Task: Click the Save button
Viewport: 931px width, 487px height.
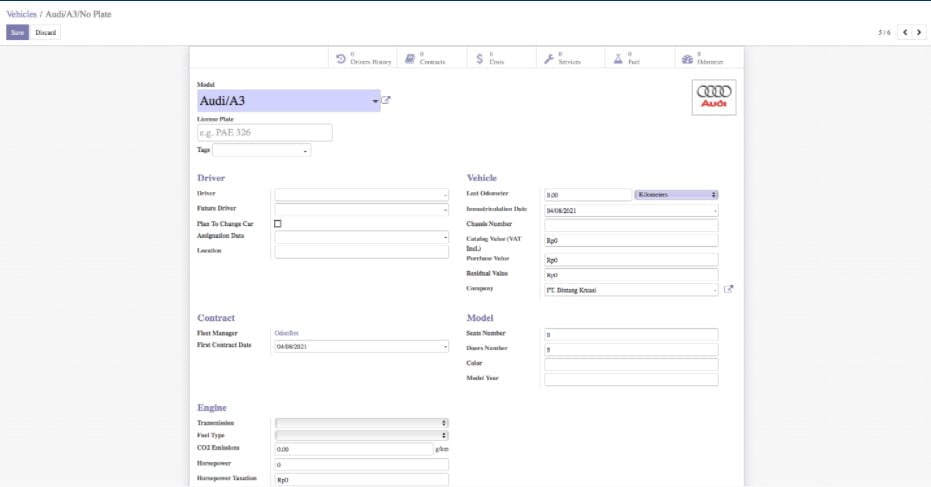Action: pos(17,32)
